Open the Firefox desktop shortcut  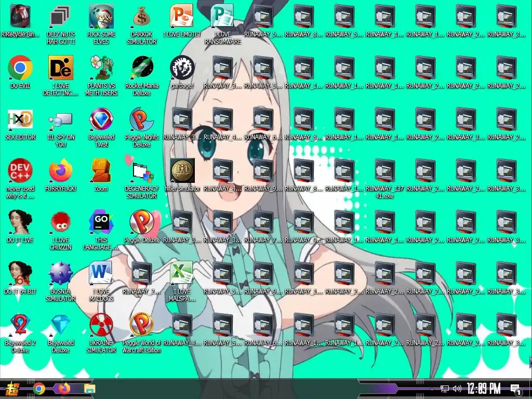(x=60, y=170)
